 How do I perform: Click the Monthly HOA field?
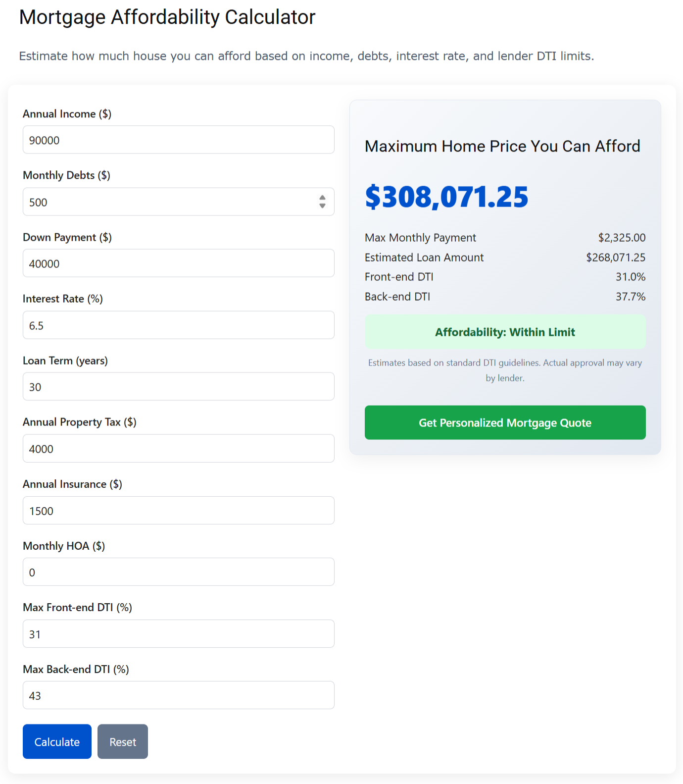coord(178,572)
